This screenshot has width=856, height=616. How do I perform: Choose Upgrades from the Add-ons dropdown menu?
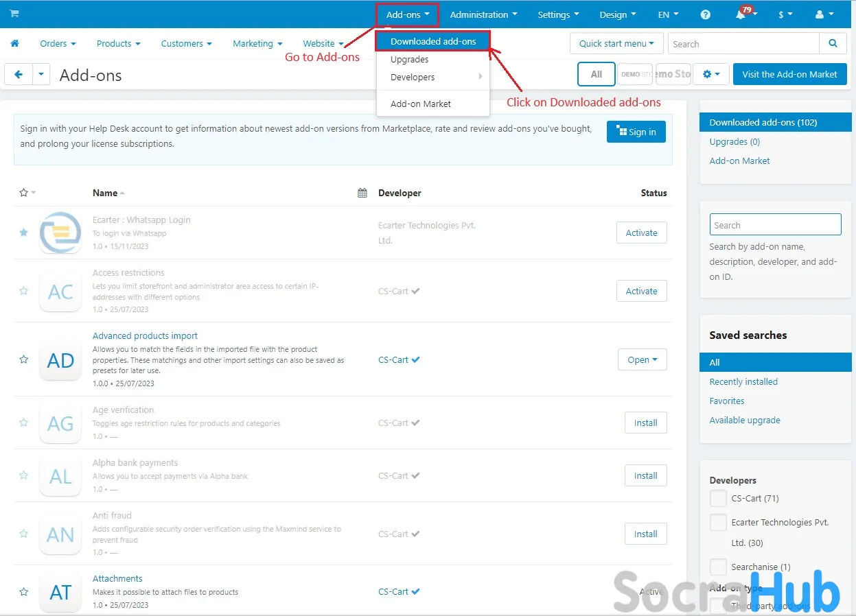click(409, 60)
